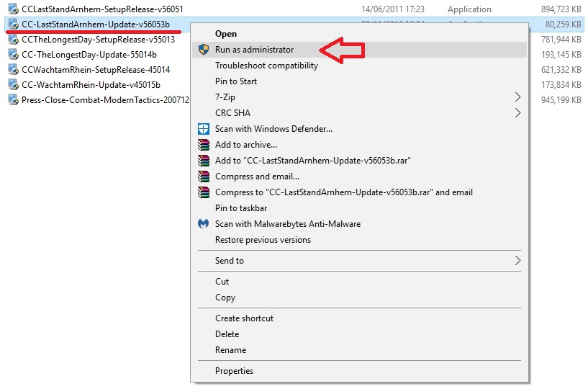Select file name CC-TheLongestDay-Update-55014b

pos(89,55)
